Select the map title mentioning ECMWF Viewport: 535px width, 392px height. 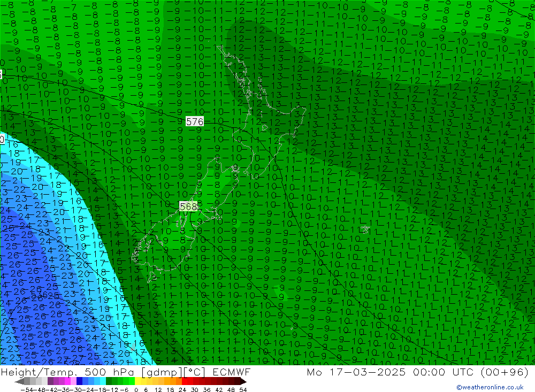click(x=126, y=372)
